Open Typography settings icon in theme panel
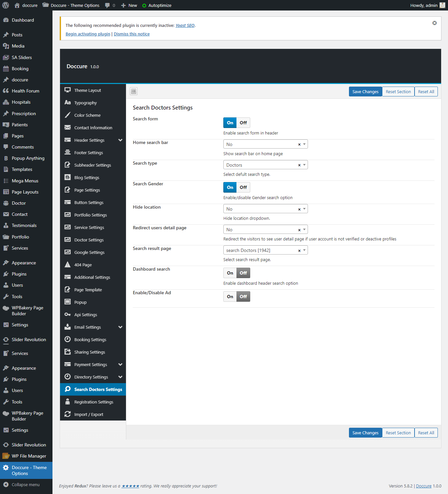Image resolution: width=448 pixels, height=494 pixels. click(68, 103)
